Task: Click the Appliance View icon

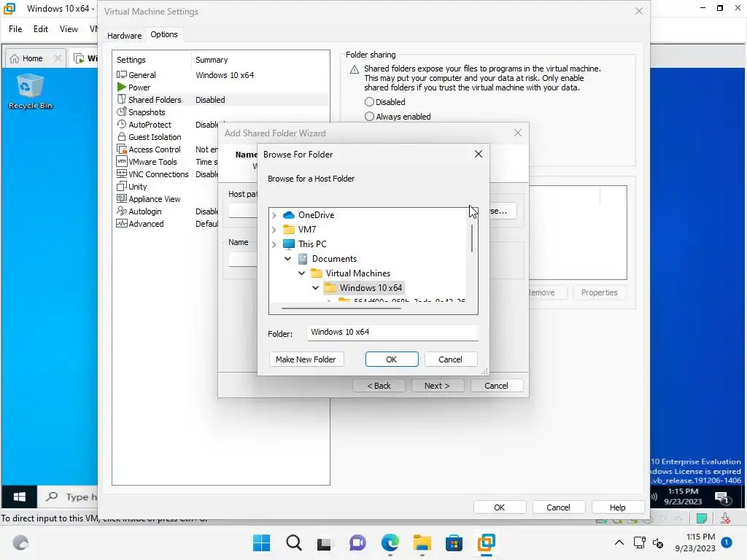Action: [x=122, y=198]
